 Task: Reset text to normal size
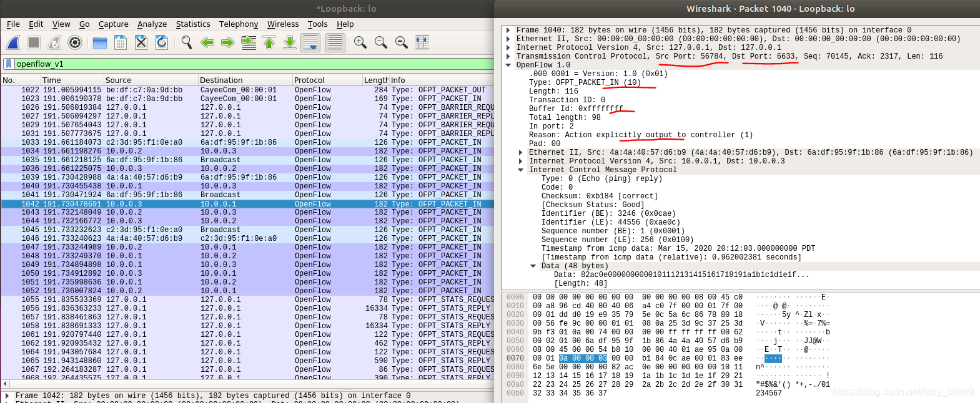(x=401, y=42)
